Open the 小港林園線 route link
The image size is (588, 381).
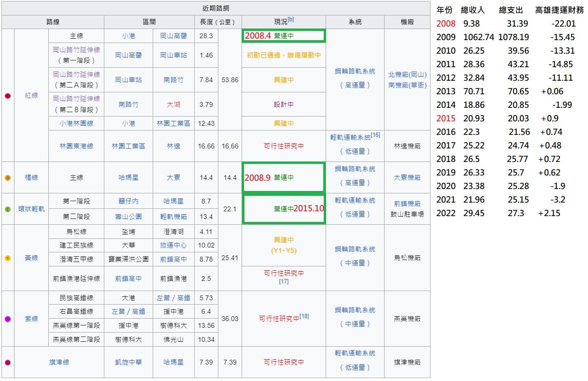click(76, 123)
